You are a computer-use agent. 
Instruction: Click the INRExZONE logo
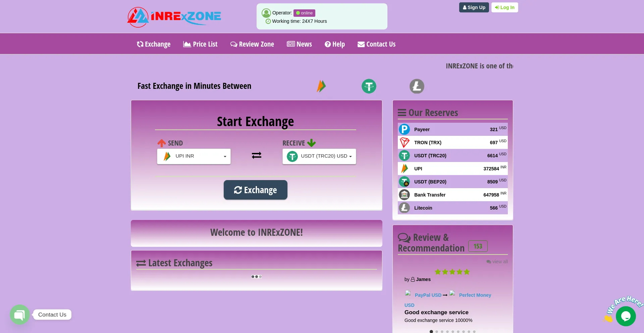174,17
